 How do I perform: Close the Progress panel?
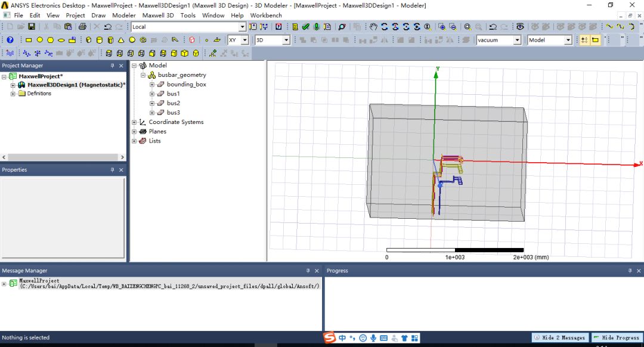[x=639, y=271]
